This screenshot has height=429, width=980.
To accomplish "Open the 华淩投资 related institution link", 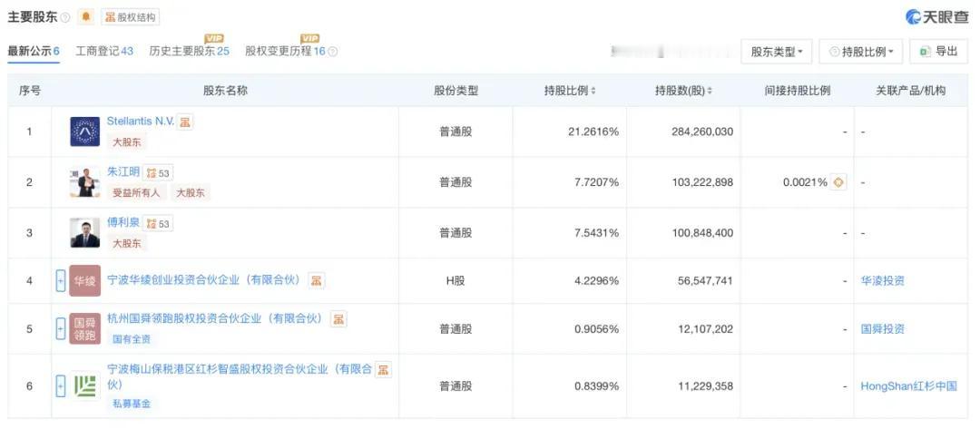I will [x=883, y=281].
